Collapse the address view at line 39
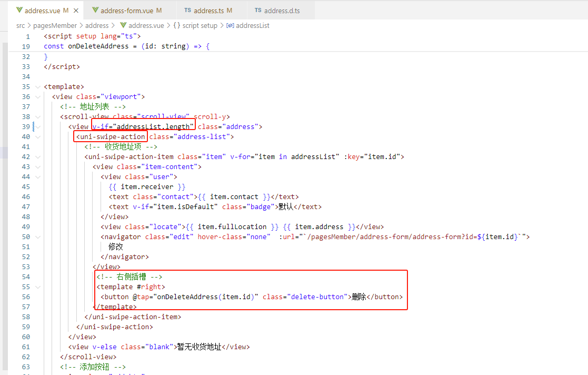Image resolution: width=588 pixels, height=375 pixels. pos(38,127)
